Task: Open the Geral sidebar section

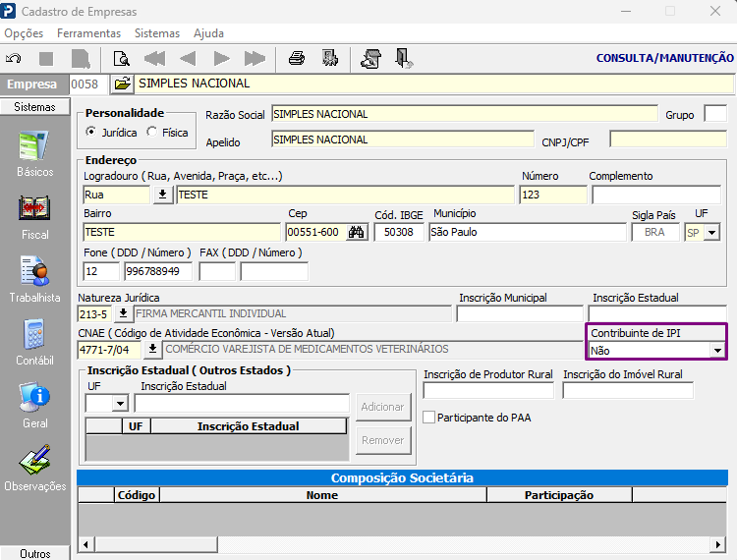Action: (x=34, y=406)
